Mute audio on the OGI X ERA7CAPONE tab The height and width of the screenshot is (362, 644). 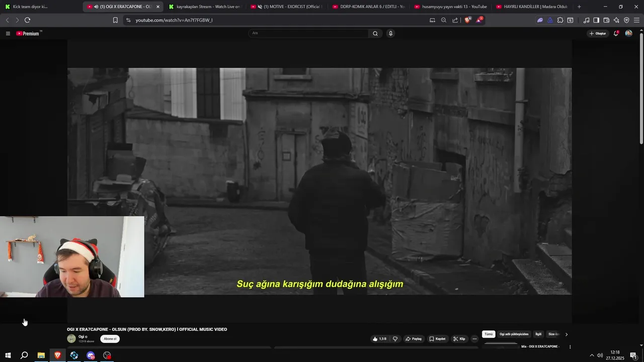point(96,7)
